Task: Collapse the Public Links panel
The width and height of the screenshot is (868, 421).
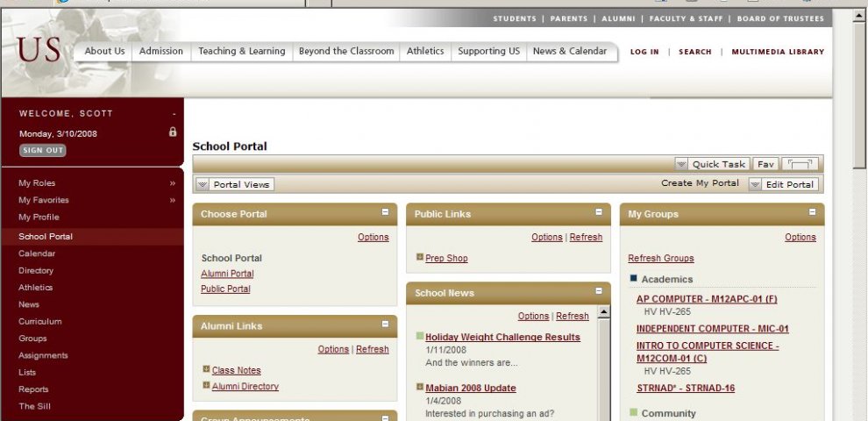Action: 599,211
